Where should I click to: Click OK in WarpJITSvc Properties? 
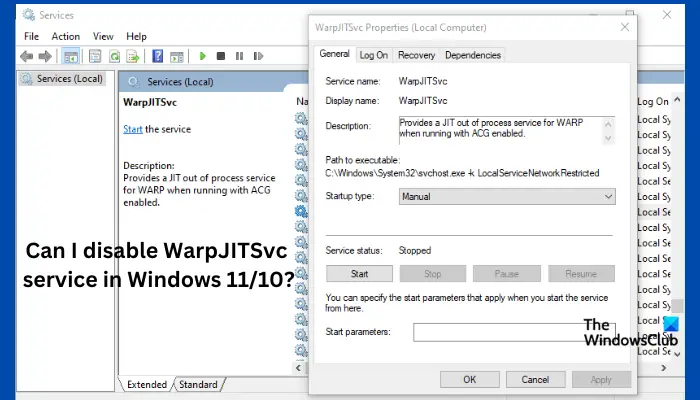(470, 379)
